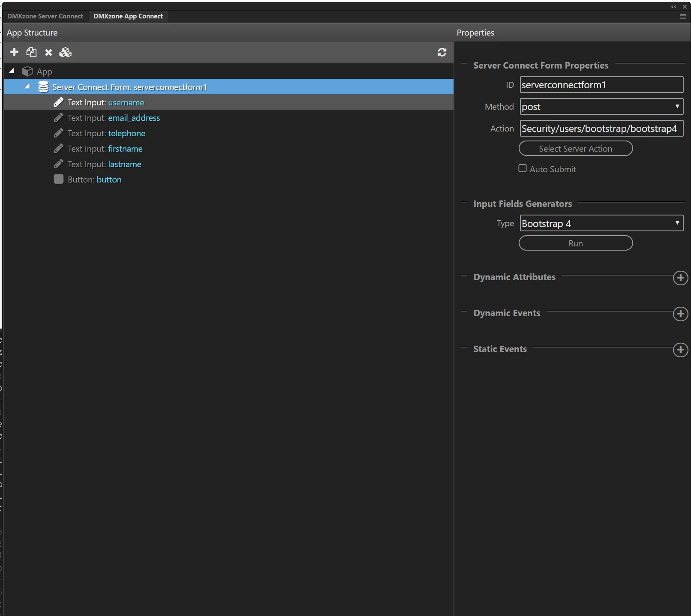Click the App Structure panel title
The width and height of the screenshot is (691, 616).
(x=32, y=33)
